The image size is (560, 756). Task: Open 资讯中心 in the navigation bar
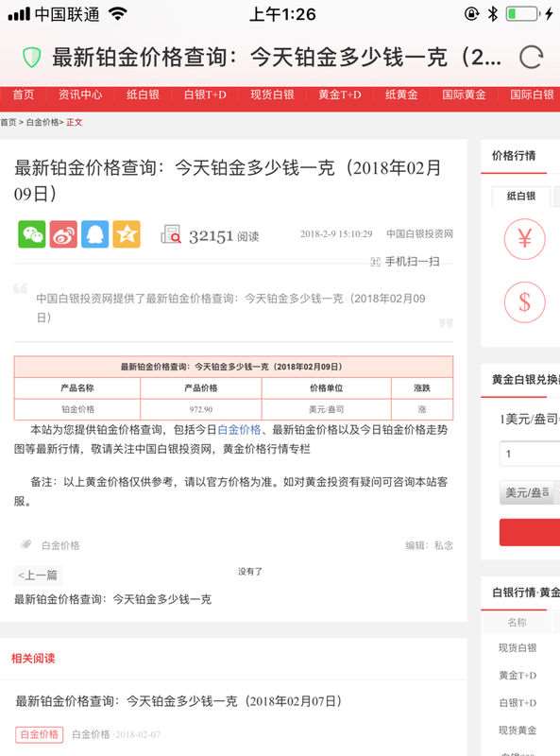[x=80, y=94]
